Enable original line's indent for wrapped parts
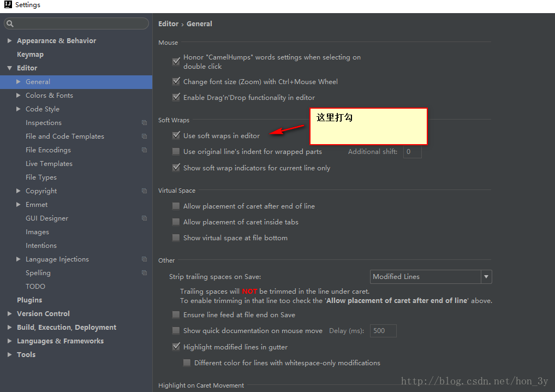The height and width of the screenshot is (392, 555). [x=176, y=152]
